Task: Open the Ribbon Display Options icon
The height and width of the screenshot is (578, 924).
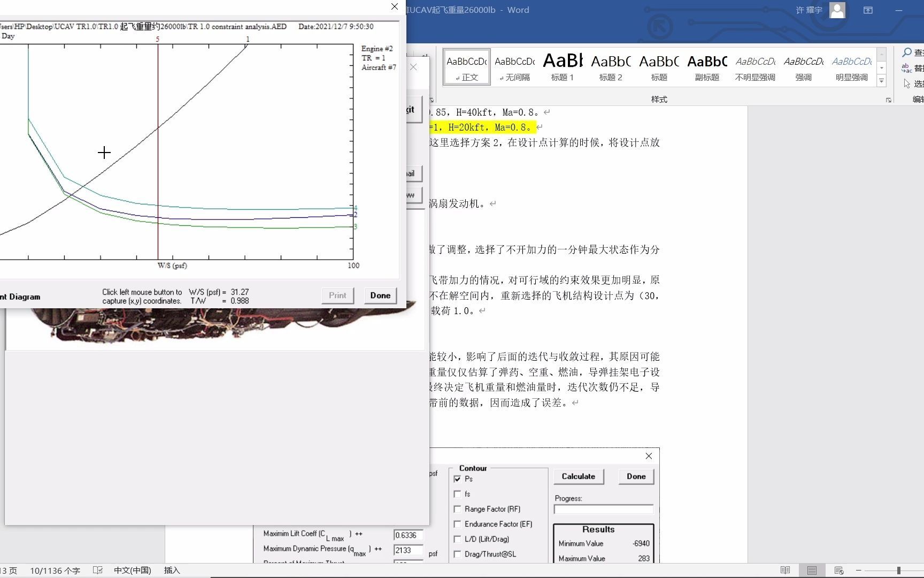Action: click(x=868, y=10)
